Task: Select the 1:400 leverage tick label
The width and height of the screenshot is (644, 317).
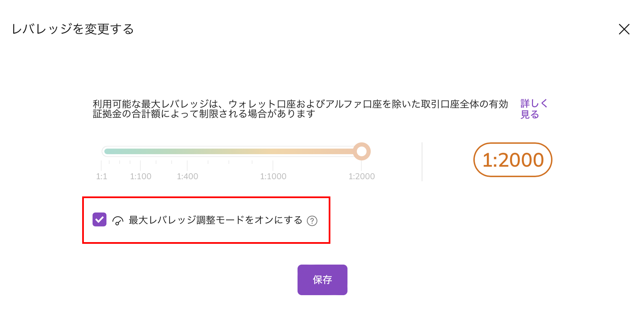Action: click(x=187, y=176)
